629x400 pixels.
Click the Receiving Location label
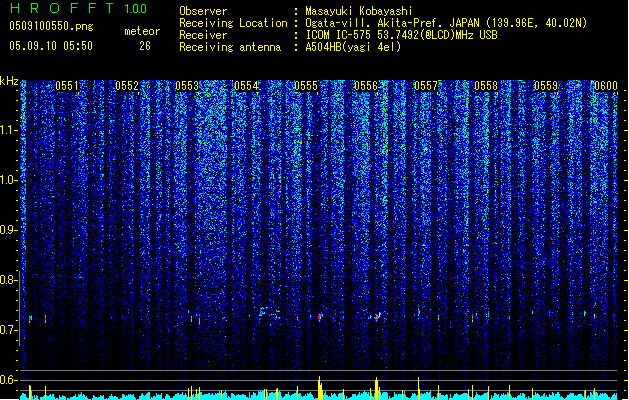coord(233,23)
